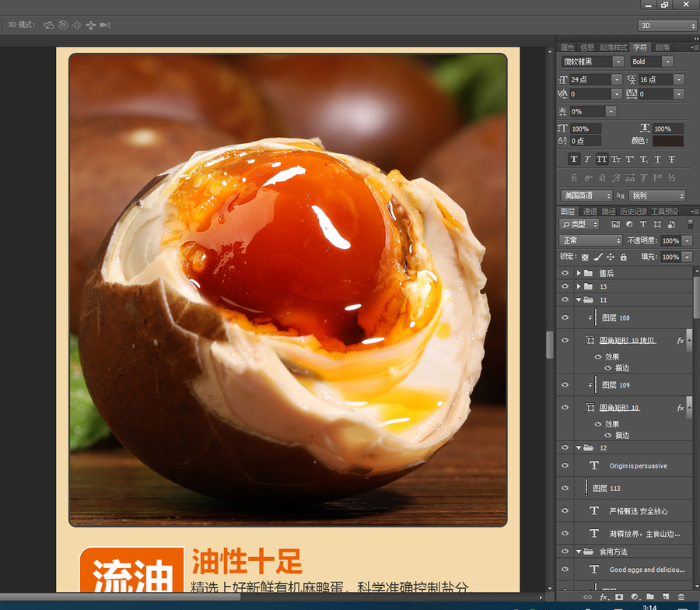Lock all padlock icon

(624, 257)
